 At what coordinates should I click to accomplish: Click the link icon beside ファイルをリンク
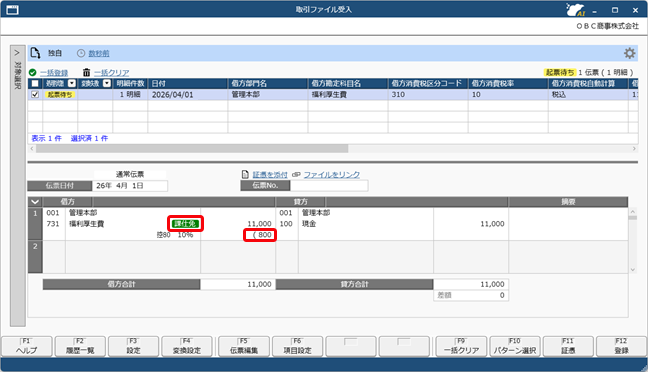coord(296,174)
